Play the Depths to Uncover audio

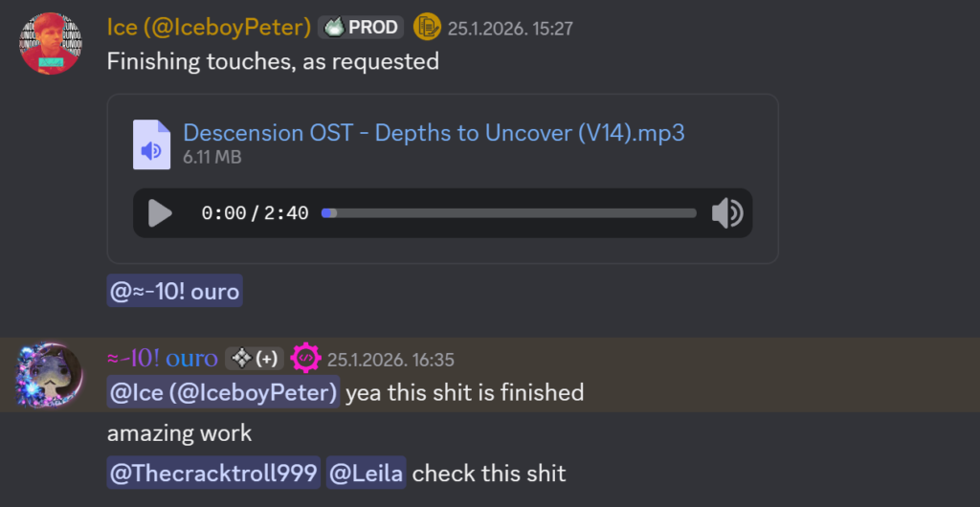click(x=161, y=213)
